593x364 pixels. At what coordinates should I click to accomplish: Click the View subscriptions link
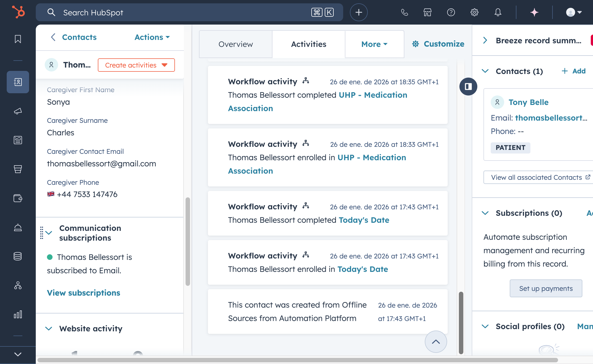click(x=84, y=293)
